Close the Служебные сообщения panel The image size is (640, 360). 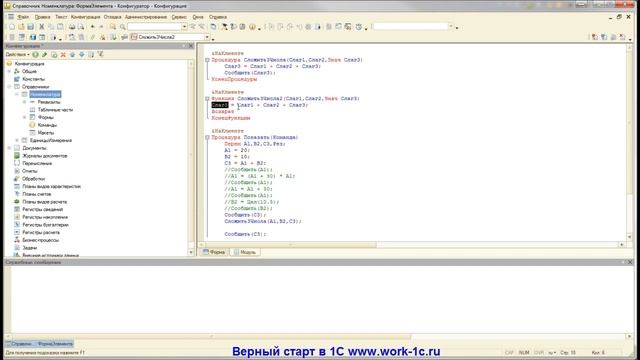point(630,262)
